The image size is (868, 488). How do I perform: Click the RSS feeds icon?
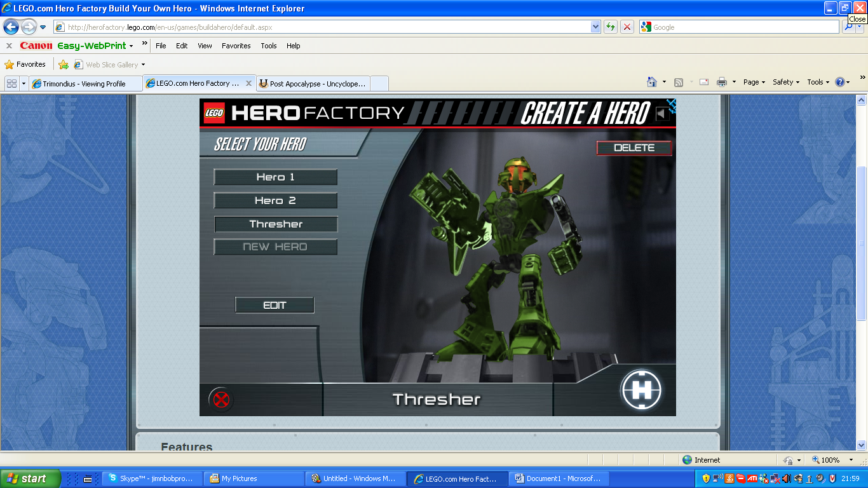pyautogui.click(x=679, y=82)
